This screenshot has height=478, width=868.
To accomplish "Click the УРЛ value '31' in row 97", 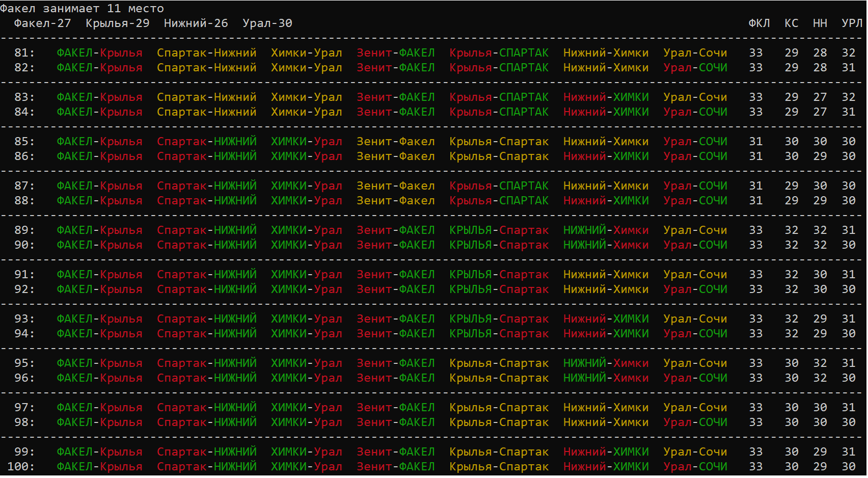I will (x=848, y=408).
